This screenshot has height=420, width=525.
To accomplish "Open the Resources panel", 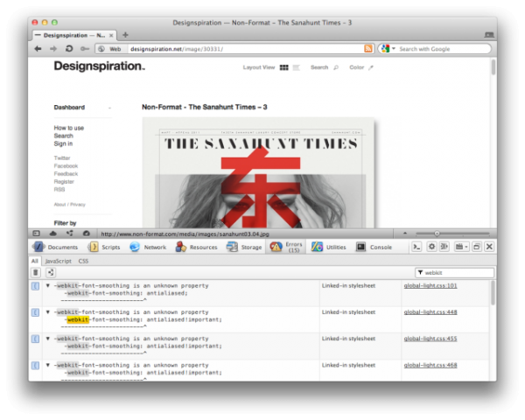I will click(x=196, y=247).
